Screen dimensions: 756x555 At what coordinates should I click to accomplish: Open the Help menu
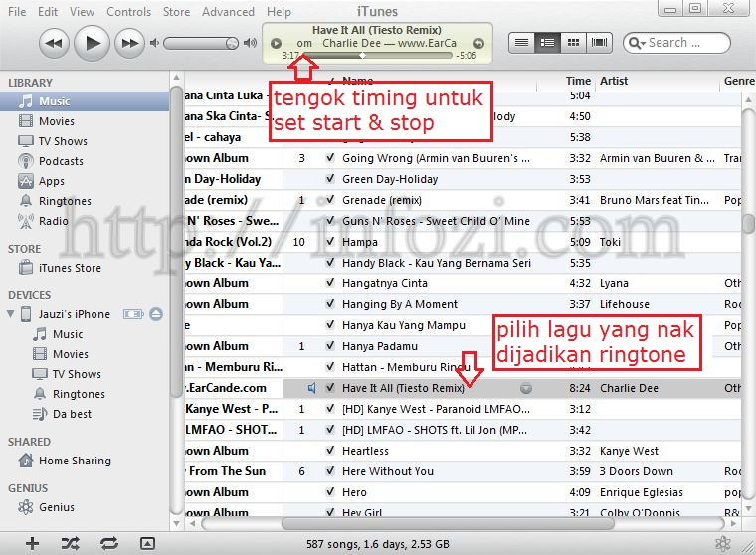coord(279,12)
